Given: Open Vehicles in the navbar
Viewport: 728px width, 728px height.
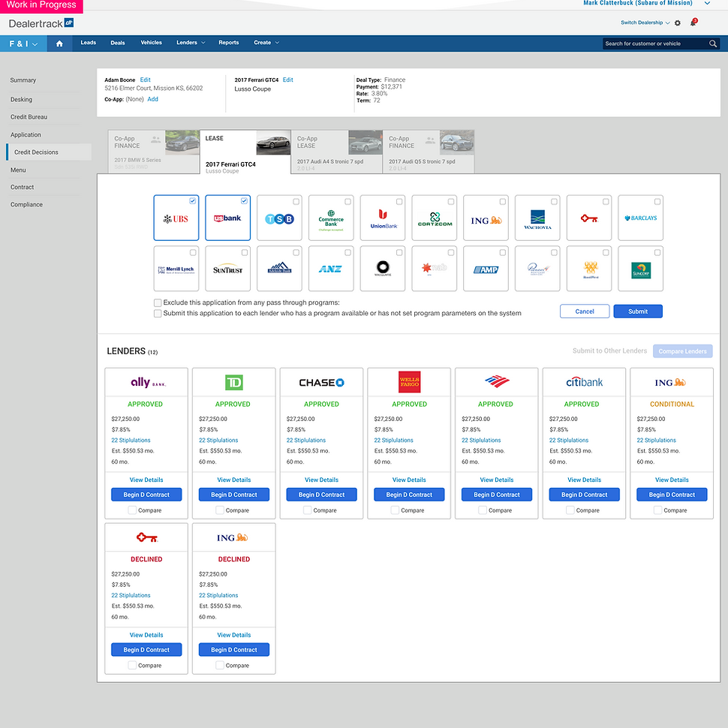Looking at the screenshot, I should tap(152, 43).
